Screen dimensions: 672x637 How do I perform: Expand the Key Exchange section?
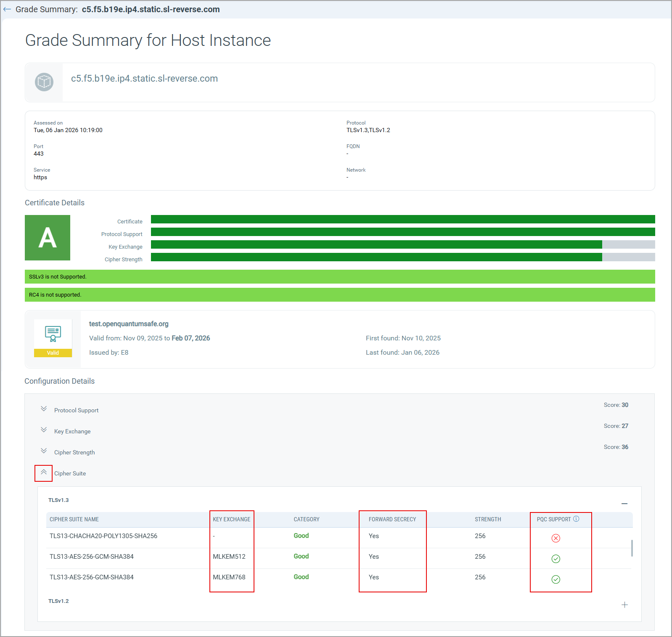point(44,430)
